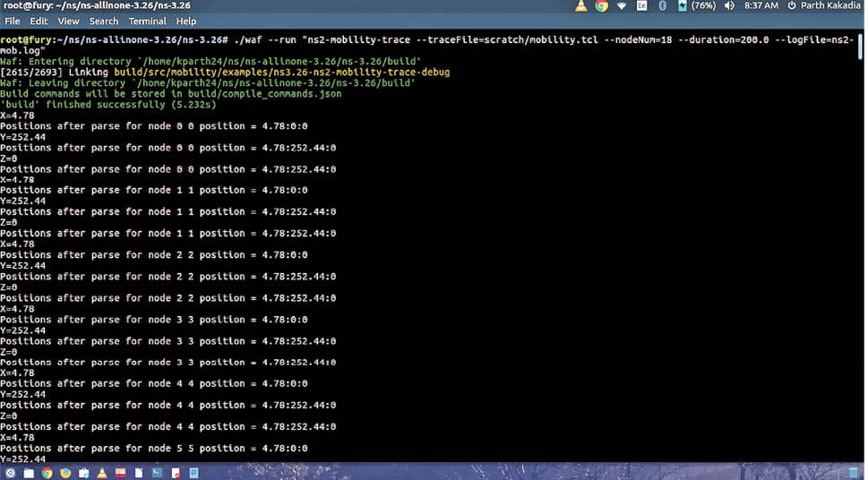Switch to the terminal icon in taskbar
This screenshot has width=868, height=480.
pyautogui.click(x=158, y=473)
